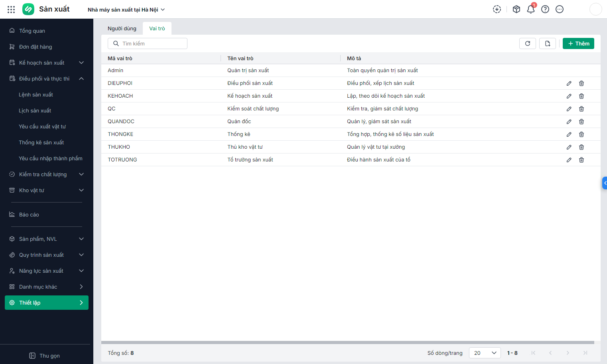Viewport: 607px width, 364px height.
Task: Click the help question mark icon
Action: (x=545, y=9)
